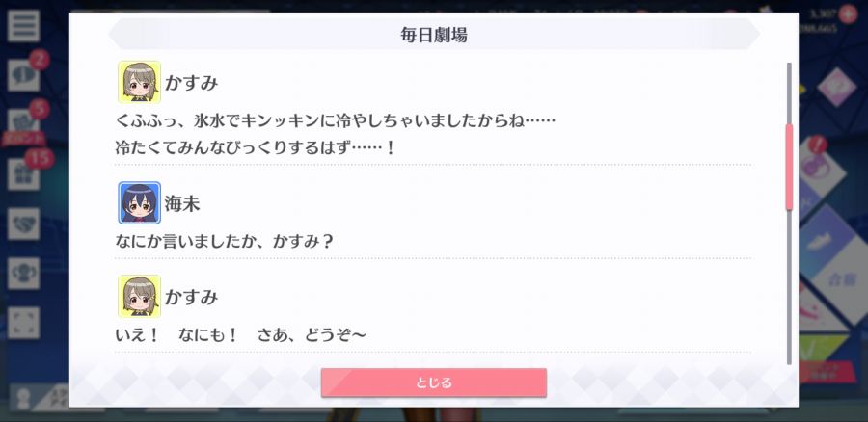The image size is (868, 422).
Task: Click the 海未 line なにか言いましたか、かすみ?
Action: click(x=224, y=242)
